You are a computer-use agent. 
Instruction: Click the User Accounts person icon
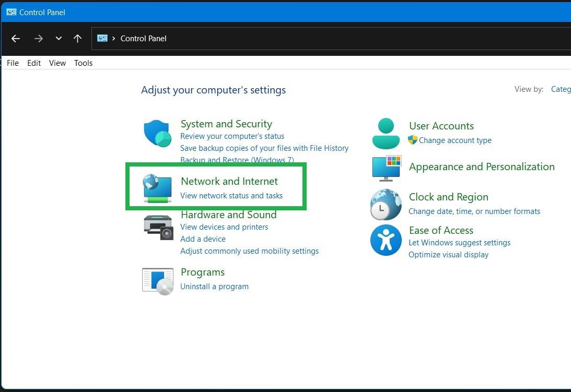[x=386, y=134]
